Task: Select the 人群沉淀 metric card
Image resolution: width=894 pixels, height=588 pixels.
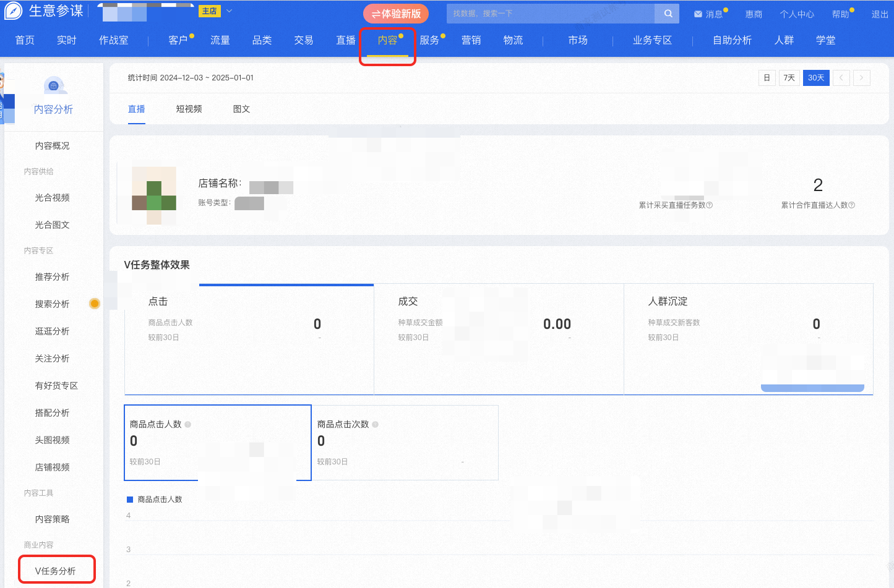Action: (x=749, y=339)
